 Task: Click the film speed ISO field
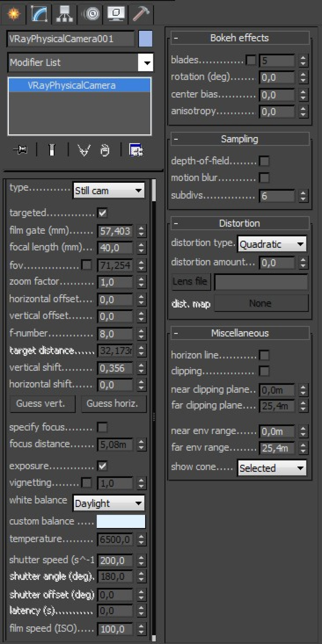(x=115, y=629)
